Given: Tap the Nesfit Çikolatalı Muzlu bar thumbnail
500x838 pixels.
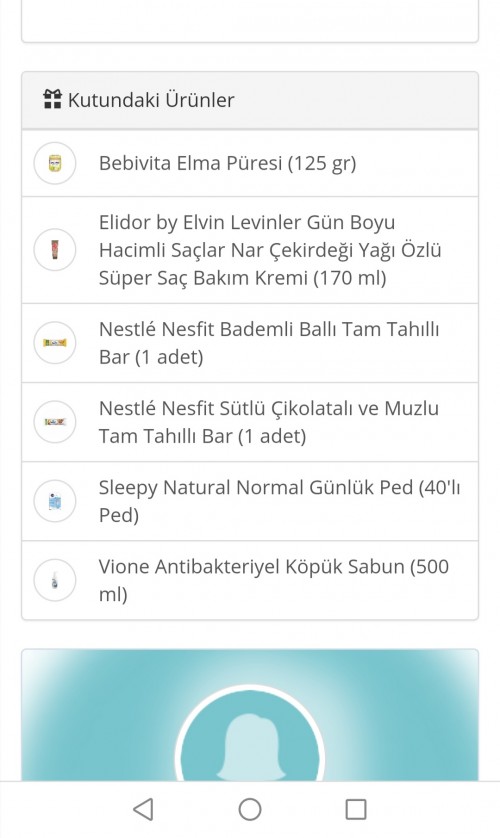Looking at the screenshot, I should (55, 422).
